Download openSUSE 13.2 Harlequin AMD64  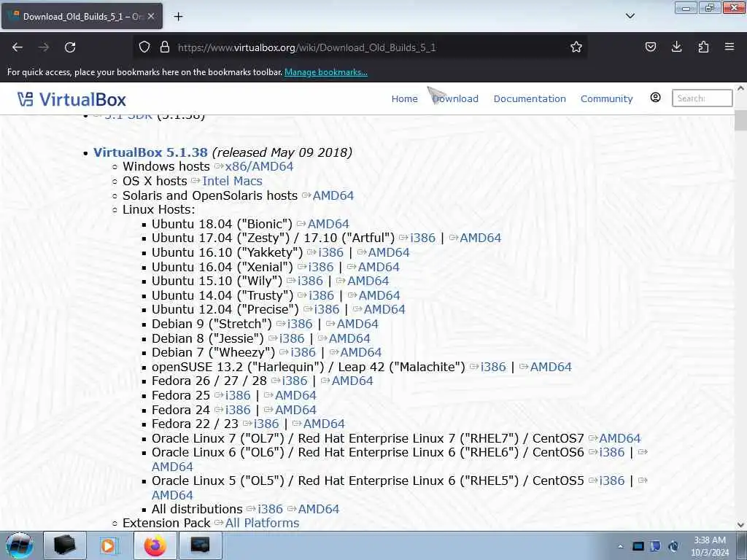(551, 367)
